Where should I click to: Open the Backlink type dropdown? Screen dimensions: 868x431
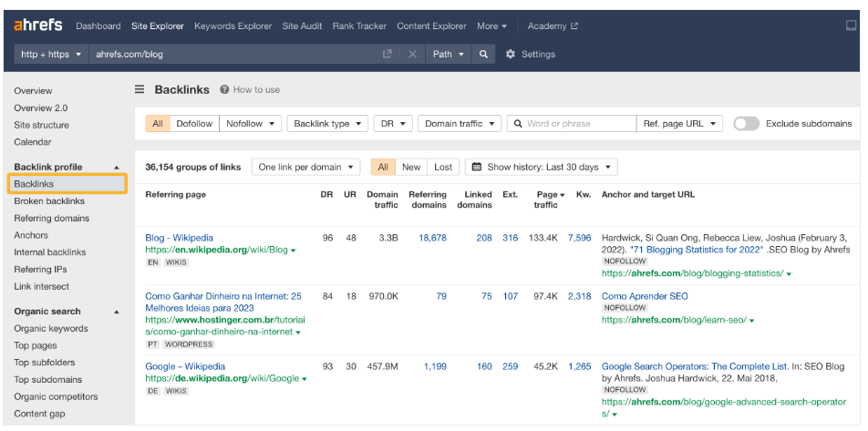pos(327,124)
